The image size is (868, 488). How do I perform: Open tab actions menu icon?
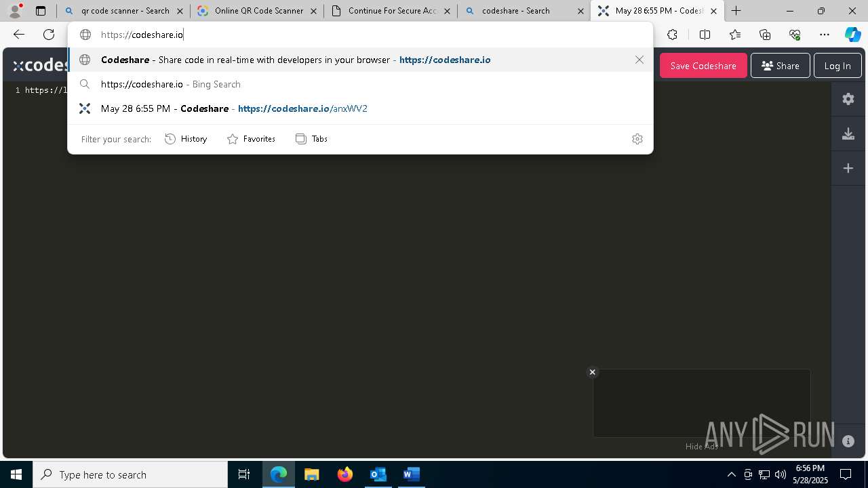[x=41, y=11]
